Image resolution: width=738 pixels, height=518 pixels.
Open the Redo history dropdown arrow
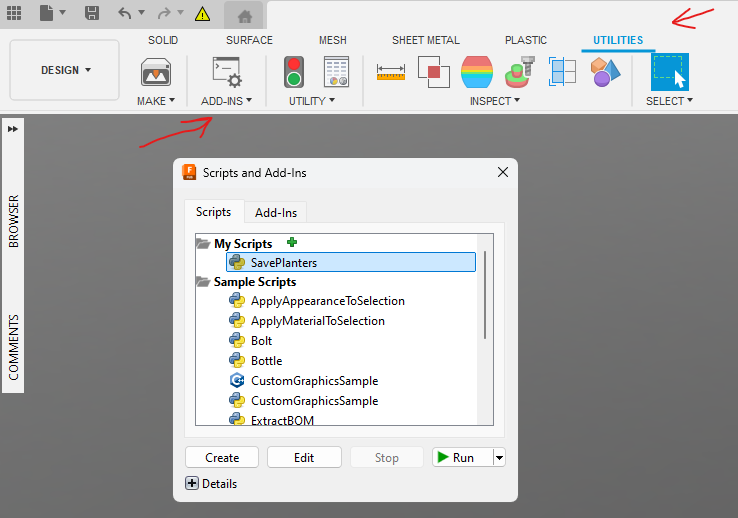coord(180,12)
